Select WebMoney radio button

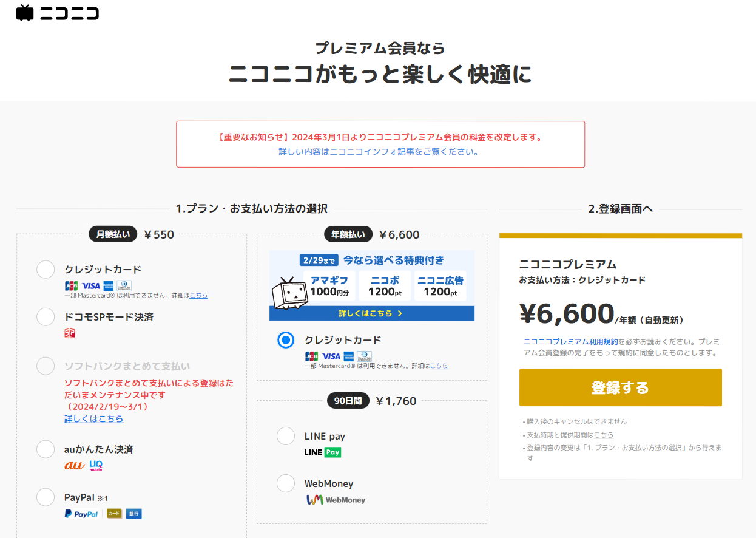click(x=286, y=483)
